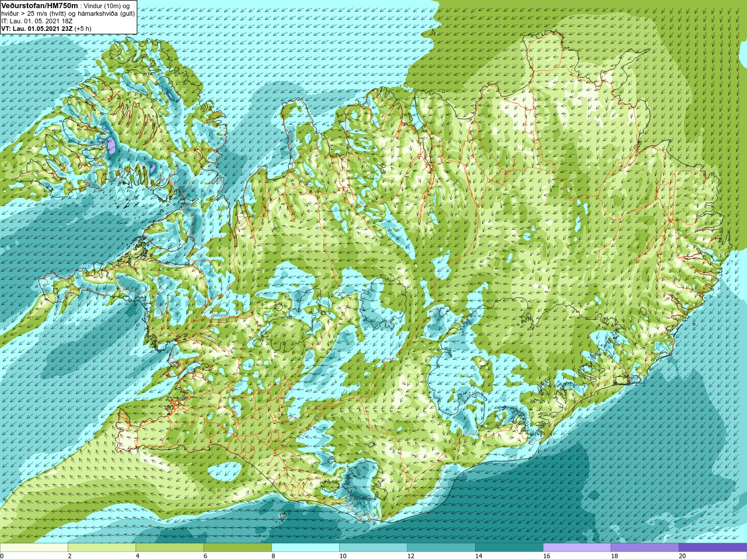This screenshot has height=560, width=747.
Task: Click the 'Veðurstofan/HM750m' title text
Action: (x=40, y=5)
